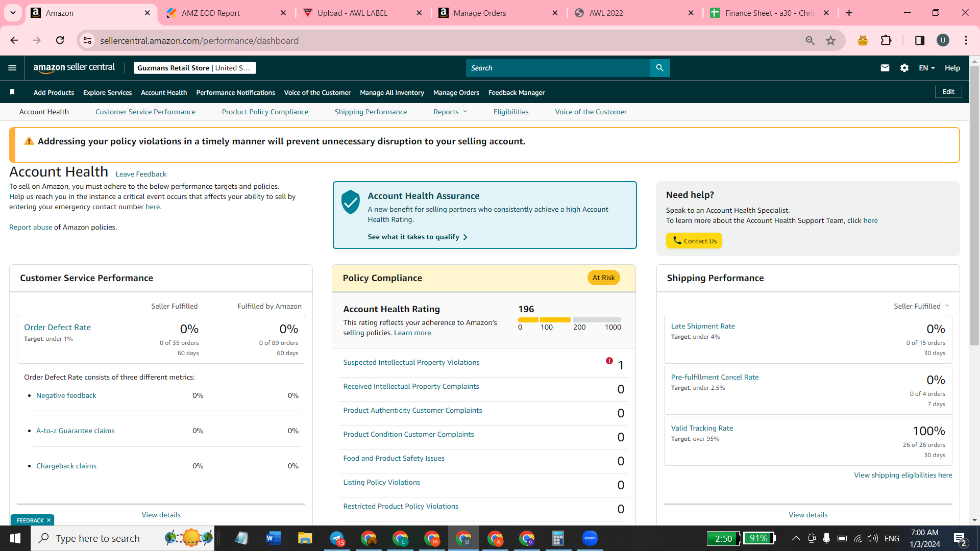Click View shipping eligibilities here
The width and height of the screenshot is (980, 551).
[903, 475]
